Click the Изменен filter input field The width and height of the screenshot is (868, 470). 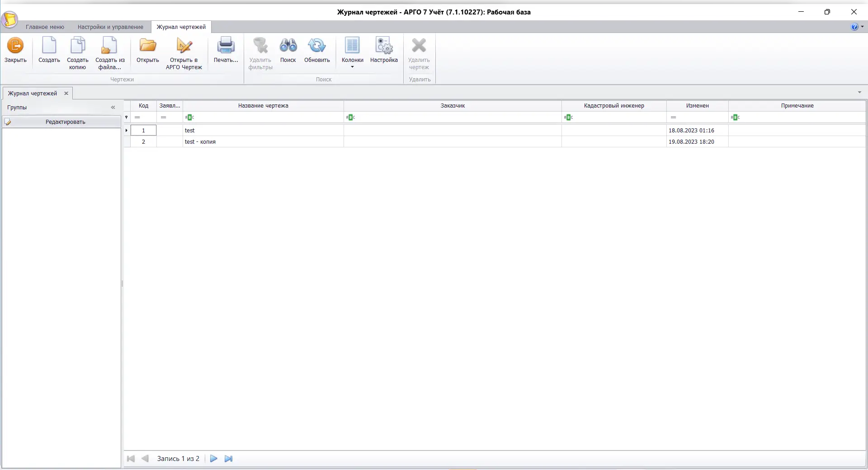tap(698, 117)
